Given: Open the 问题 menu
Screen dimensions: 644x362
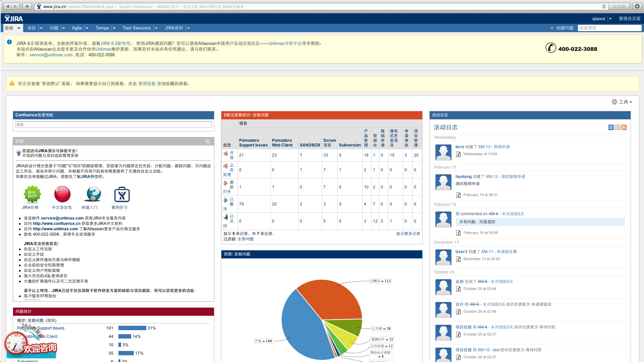Looking at the screenshot, I should point(54,28).
